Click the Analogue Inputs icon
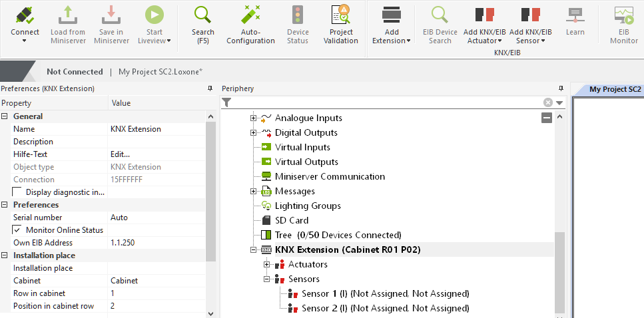Screen dimensions: 644x318 click(x=266, y=118)
